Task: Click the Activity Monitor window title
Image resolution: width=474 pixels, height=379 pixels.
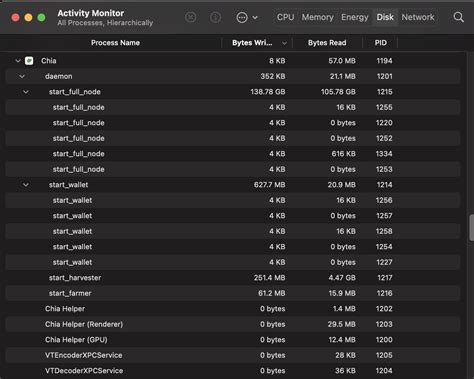Action: [91, 13]
